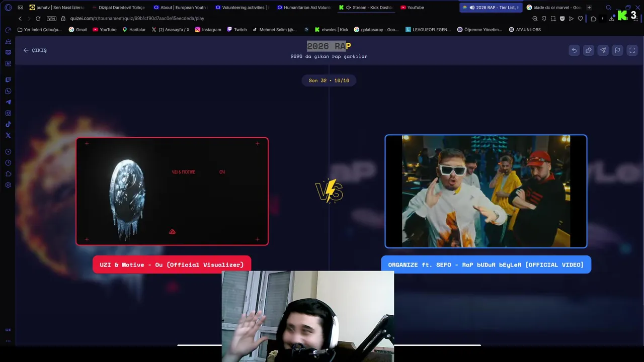The image size is (644, 362).
Task: Open GX Corner icon at sidebar bottom
Action: point(8,330)
